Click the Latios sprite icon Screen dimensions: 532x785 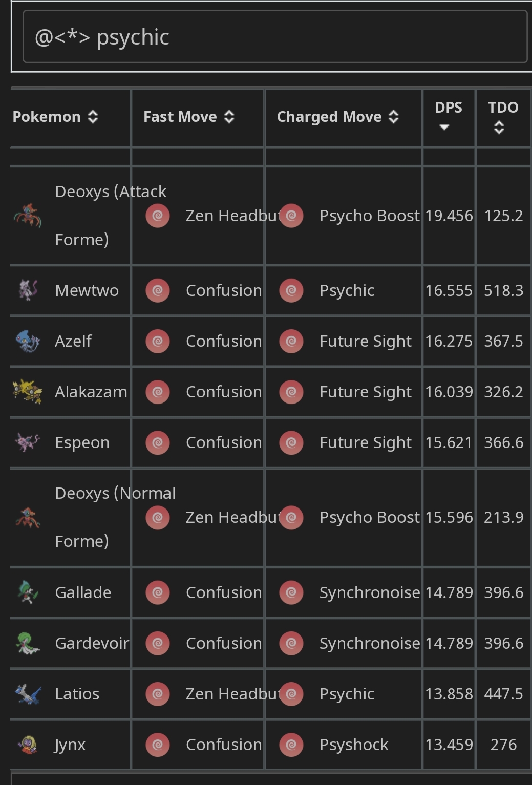pos(27,694)
